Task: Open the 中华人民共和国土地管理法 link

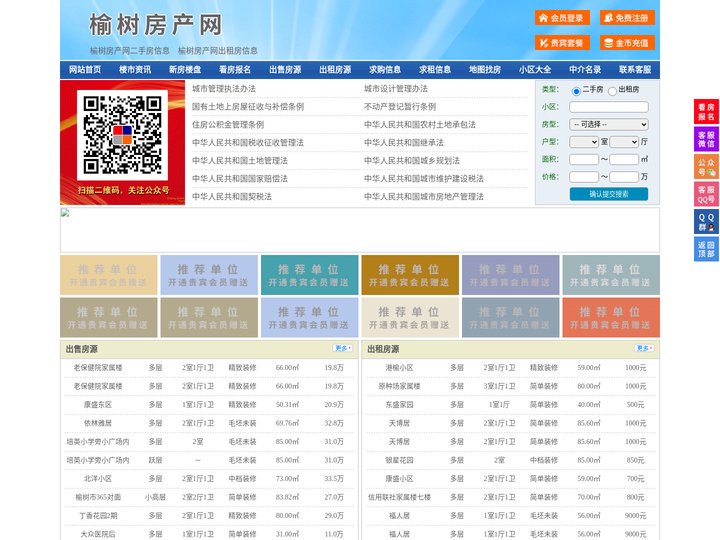Action: coord(240,160)
